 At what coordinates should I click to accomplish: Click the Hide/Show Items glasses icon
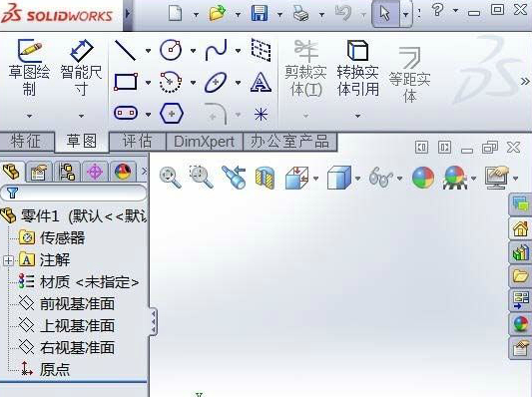point(381,177)
